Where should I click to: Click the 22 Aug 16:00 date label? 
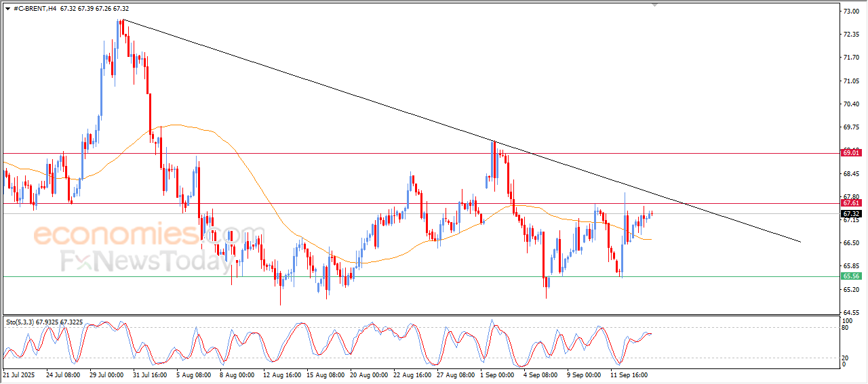click(x=413, y=374)
